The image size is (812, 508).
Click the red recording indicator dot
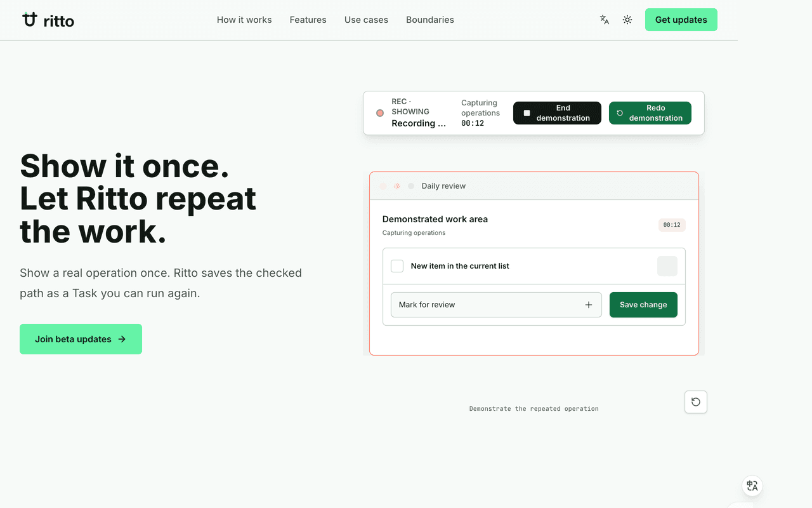tap(380, 113)
